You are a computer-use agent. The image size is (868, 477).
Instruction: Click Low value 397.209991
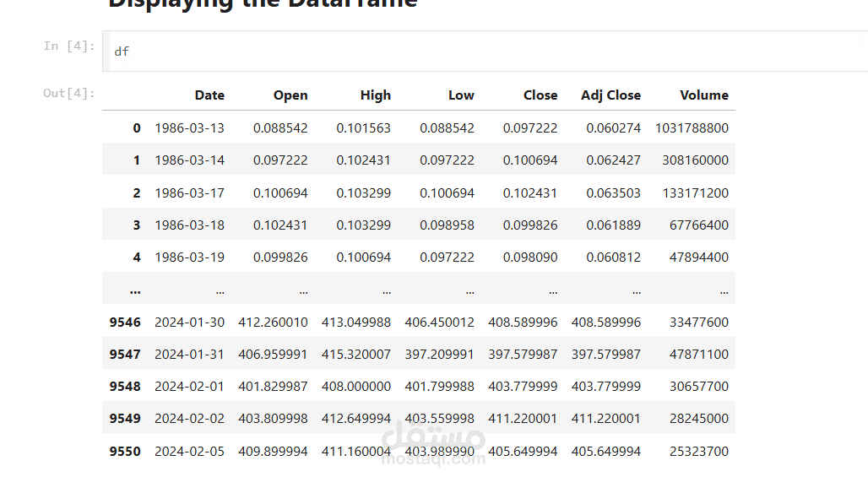click(440, 355)
